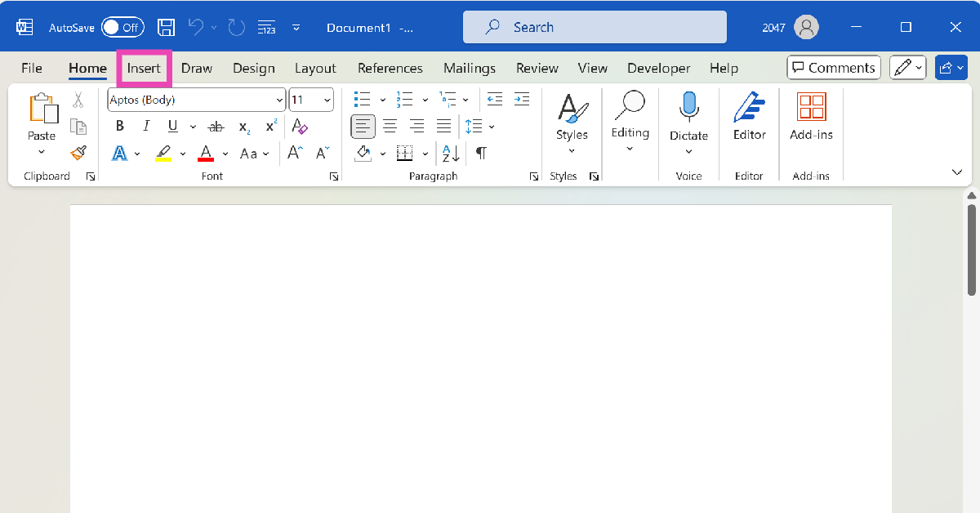Toggle the AutoSave switch

122,27
